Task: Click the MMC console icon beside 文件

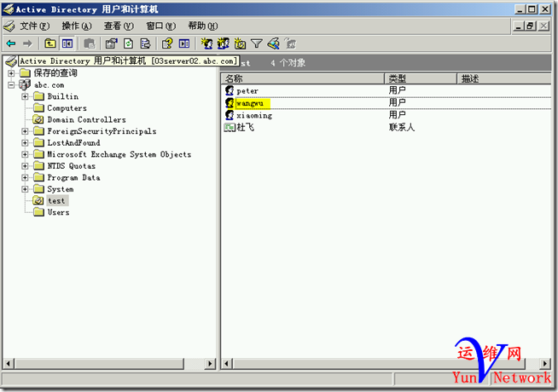Action: tap(9, 26)
